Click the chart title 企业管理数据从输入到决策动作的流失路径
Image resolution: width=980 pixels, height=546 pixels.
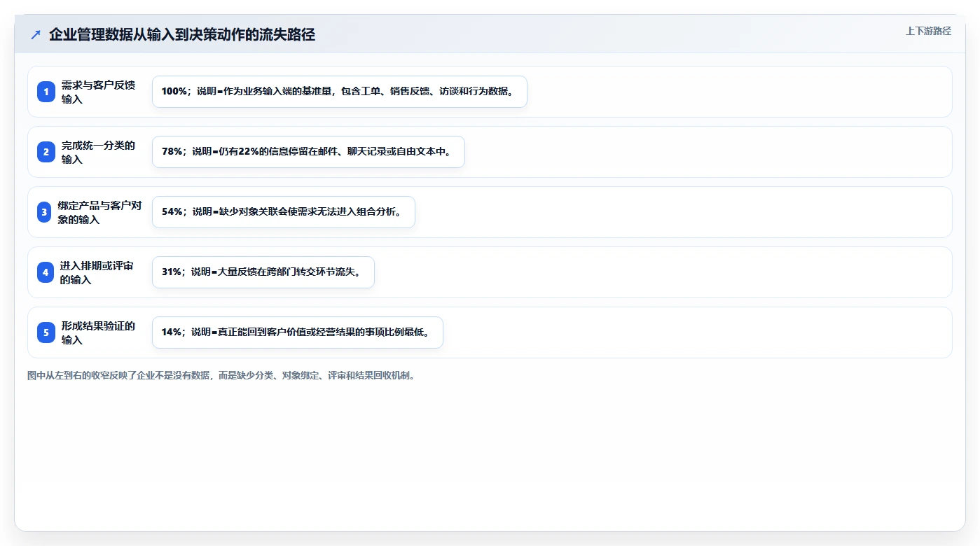tap(182, 34)
